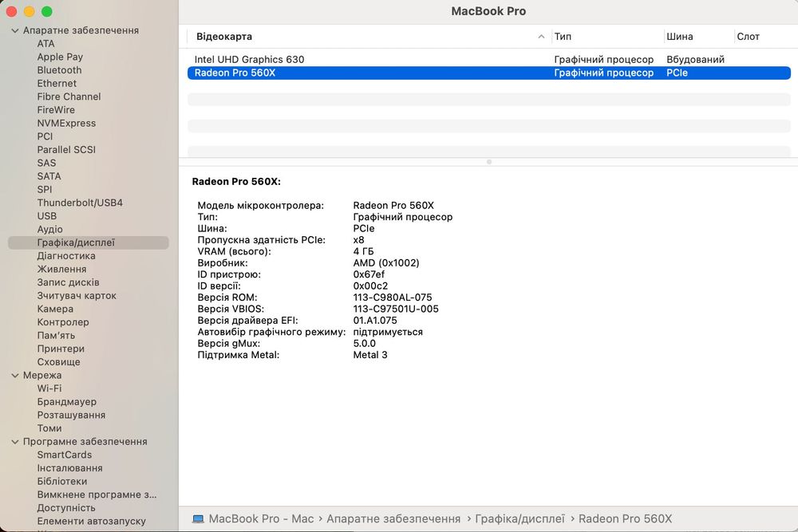Select Fibre Channel item
798x532 pixels.
(69, 97)
